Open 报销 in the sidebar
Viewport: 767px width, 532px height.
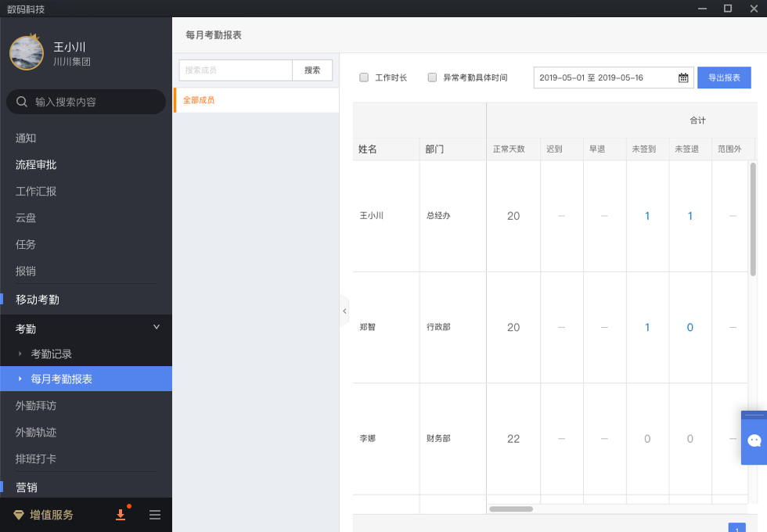25,271
